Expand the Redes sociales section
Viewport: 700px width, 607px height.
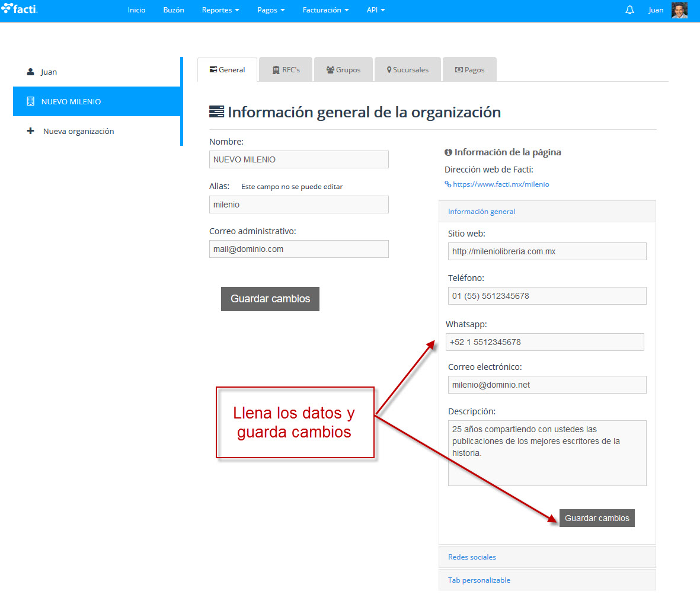[x=547, y=557]
